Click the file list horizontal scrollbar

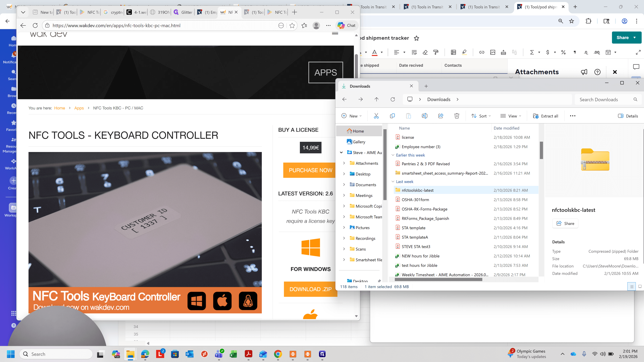(x=439, y=280)
